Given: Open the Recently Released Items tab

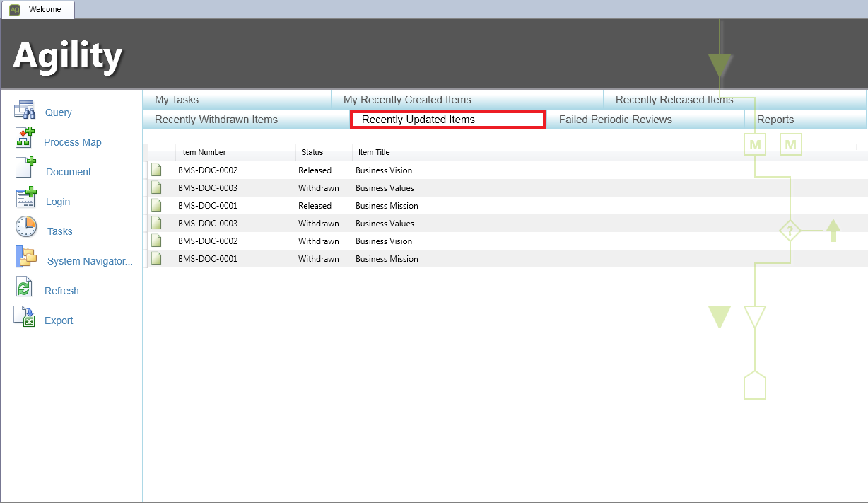Looking at the screenshot, I should tap(735, 100).
